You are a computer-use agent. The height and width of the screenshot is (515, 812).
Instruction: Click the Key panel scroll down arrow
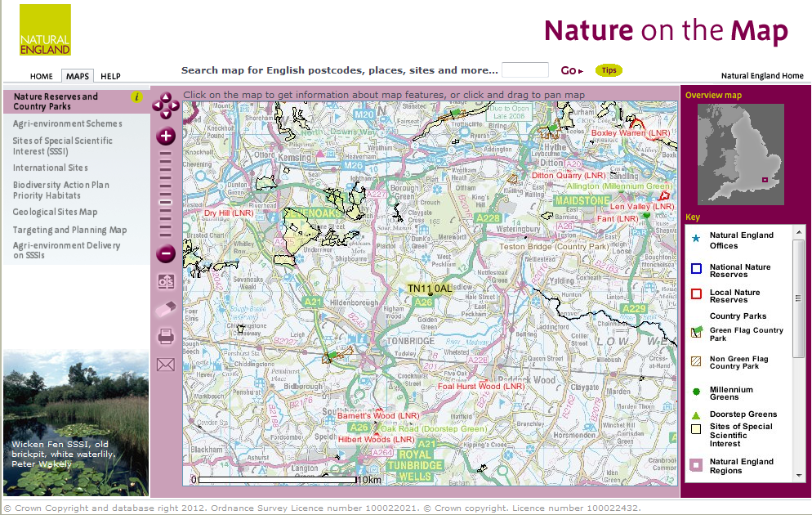point(799,475)
